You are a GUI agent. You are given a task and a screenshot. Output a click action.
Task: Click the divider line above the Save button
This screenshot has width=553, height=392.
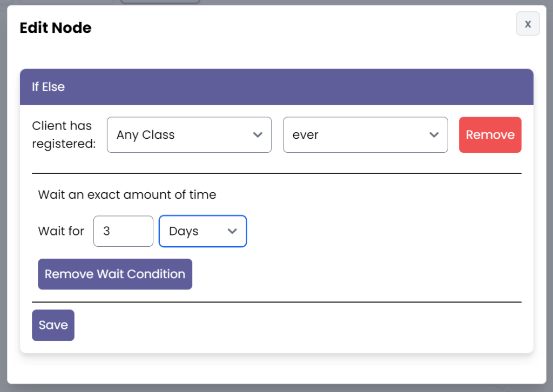(x=276, y=302)
